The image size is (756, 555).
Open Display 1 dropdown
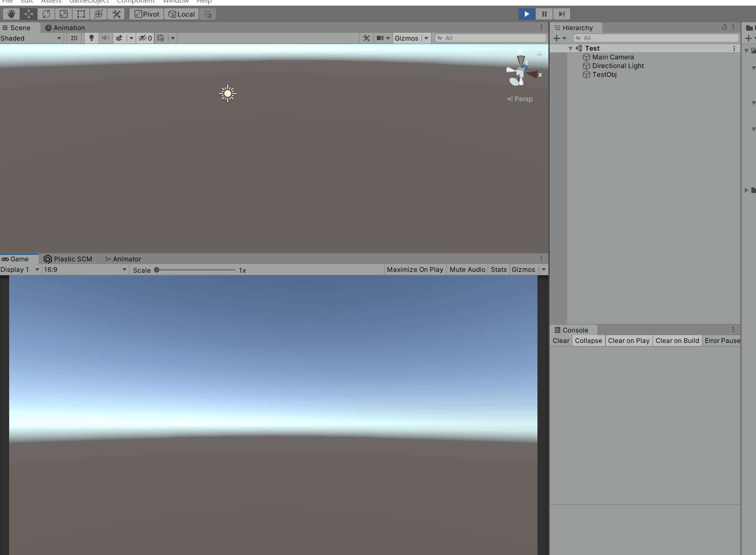click(x=20, y=270)
